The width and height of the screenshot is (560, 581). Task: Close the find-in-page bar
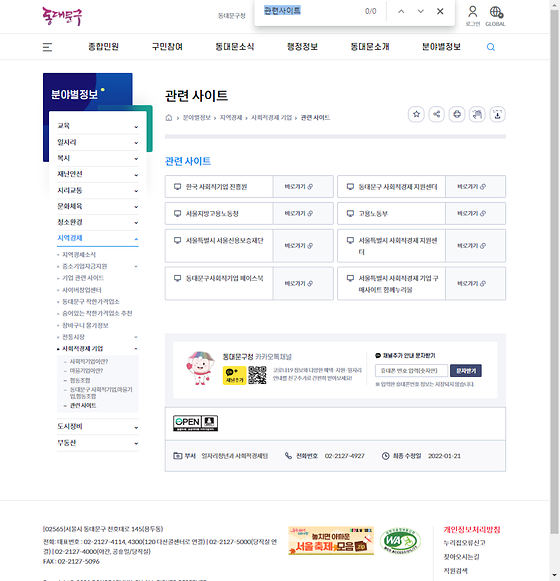coord(440,11)
